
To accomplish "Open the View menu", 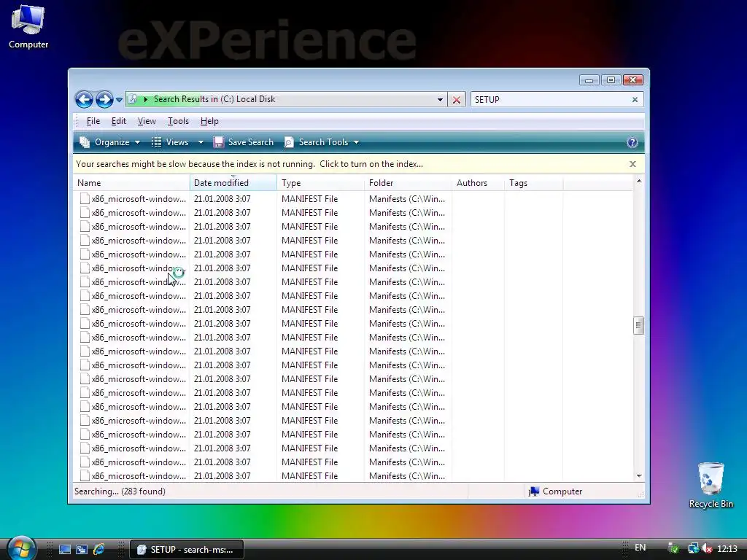I will point(147,121).
